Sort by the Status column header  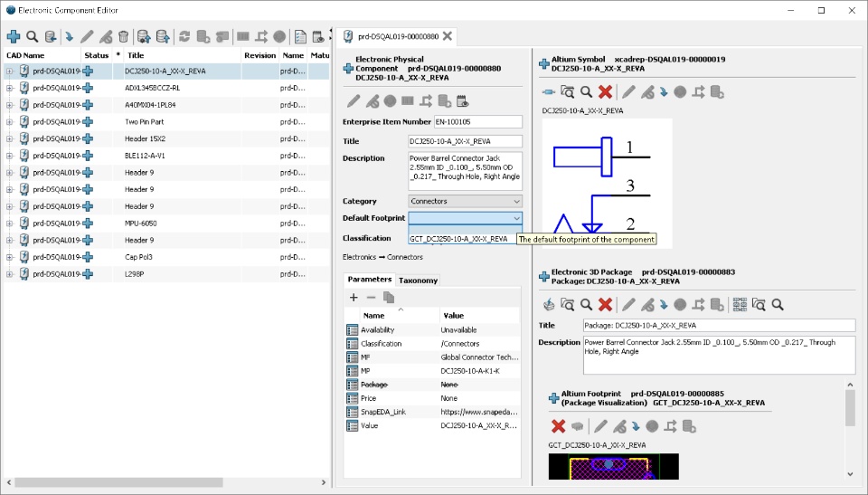coord(97,55)
